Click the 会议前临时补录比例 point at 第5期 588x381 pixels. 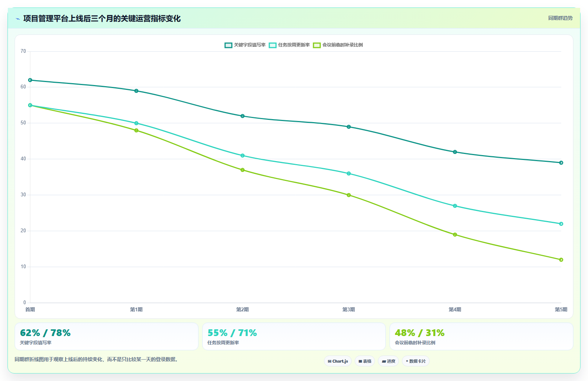(x=561, y=260)
